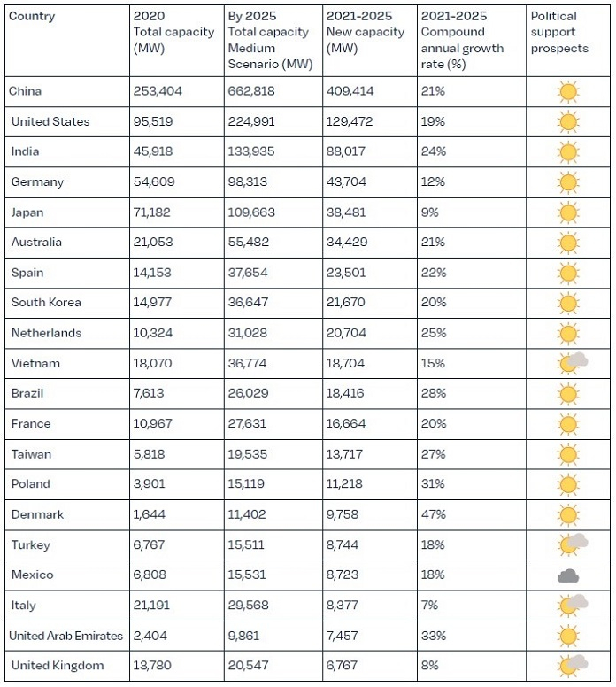Click Mexico's dark cloud icon

point(568,575)
